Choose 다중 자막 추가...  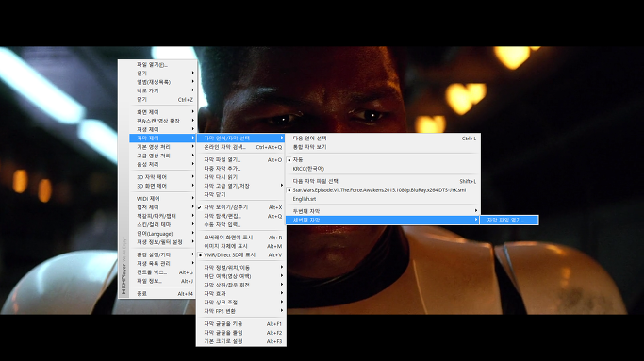click(241, 169)
